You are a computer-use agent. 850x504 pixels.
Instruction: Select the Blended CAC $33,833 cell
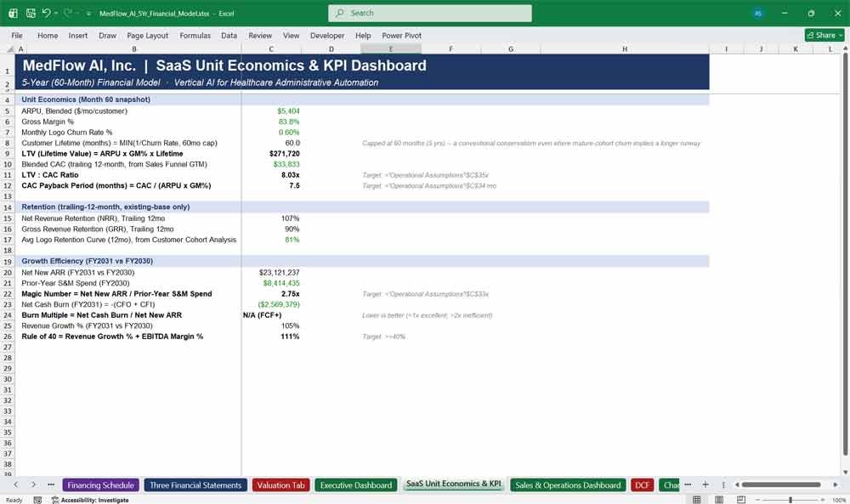click(x=271, y=164)
